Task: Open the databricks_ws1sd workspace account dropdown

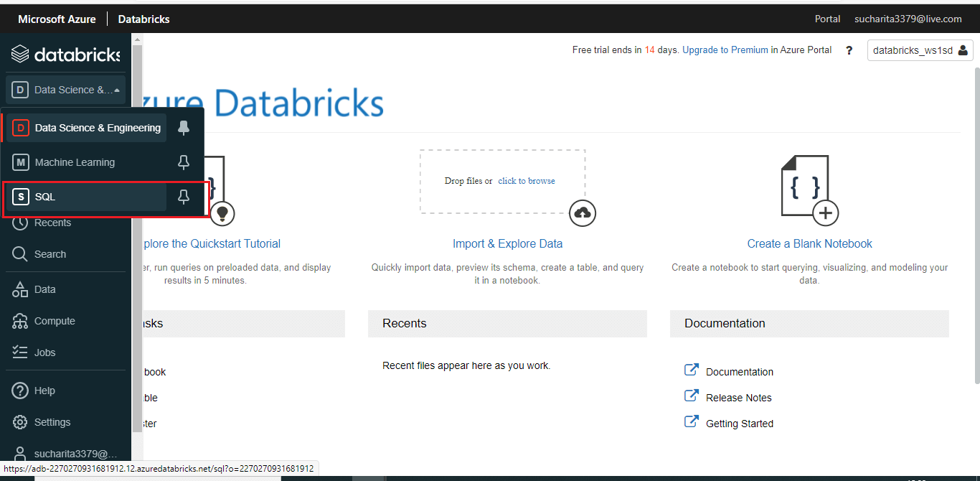Action: 920,50
